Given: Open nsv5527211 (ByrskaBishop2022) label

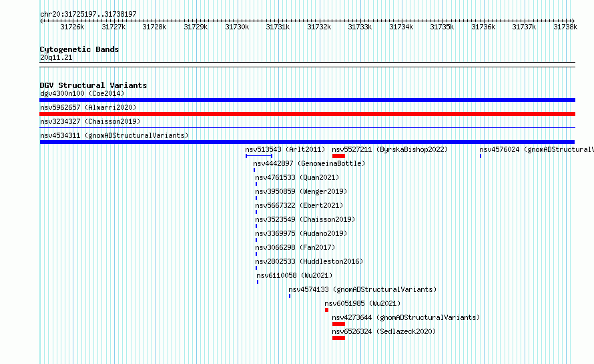Looking at the screenshot, I should pos(390,149).
